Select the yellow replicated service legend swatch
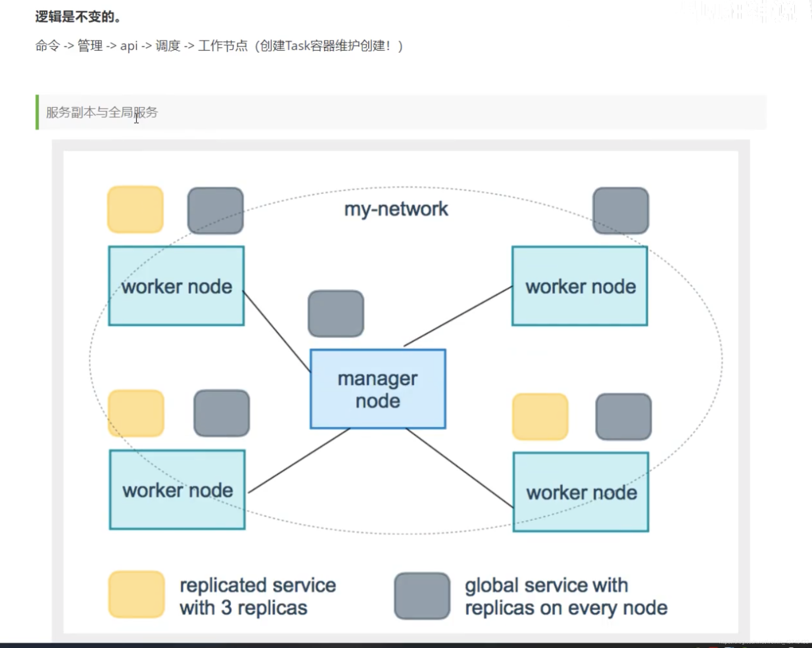Viewport: 812px width, 648px height. click(x=136, y=594)
